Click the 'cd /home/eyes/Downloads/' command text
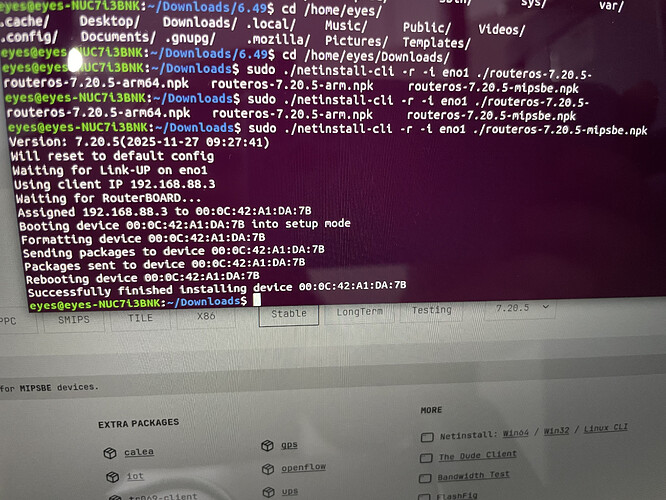This screenshot has width=666, height=500. pyautogui.click(x=366, y=56)
